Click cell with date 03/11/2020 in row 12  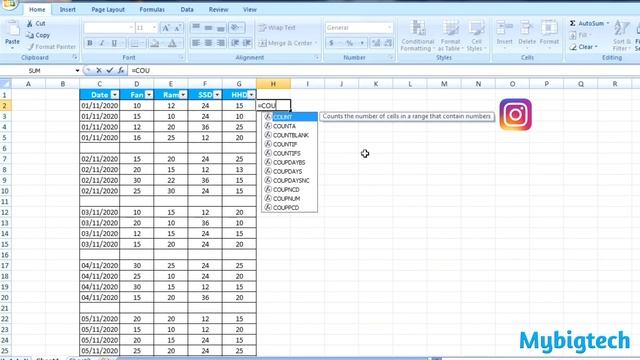point(100,212)
